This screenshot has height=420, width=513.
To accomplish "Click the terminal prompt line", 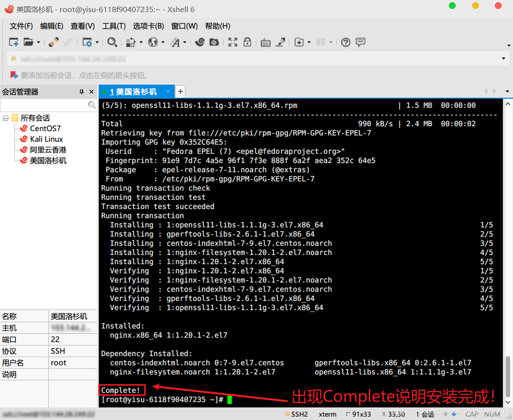I will click(166, 400).
